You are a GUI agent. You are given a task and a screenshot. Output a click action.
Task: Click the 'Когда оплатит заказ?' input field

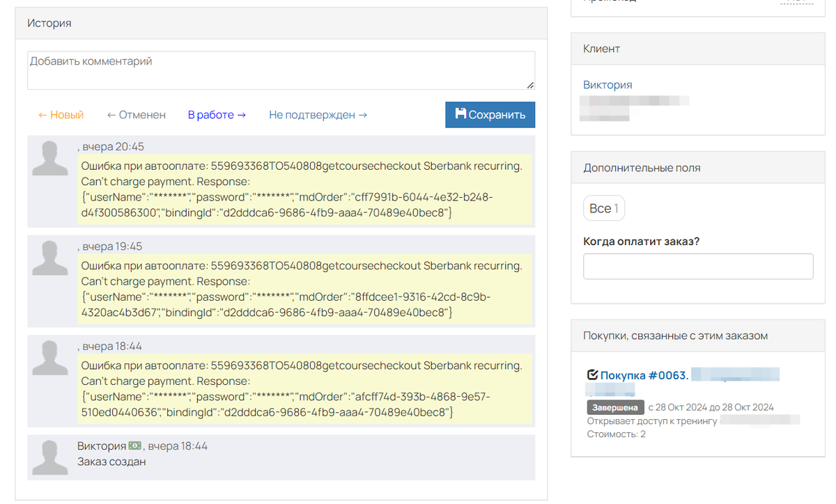[x=698, y=267]
